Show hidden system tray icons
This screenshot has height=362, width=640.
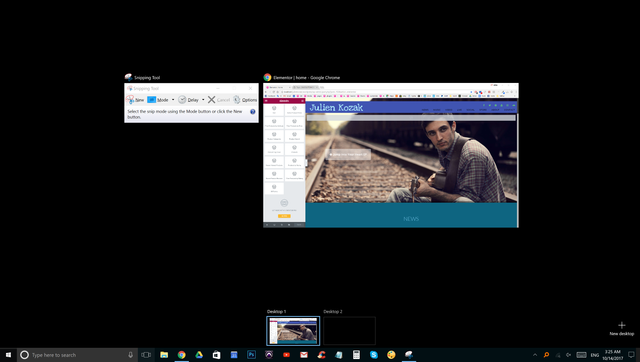pos(535,355)
